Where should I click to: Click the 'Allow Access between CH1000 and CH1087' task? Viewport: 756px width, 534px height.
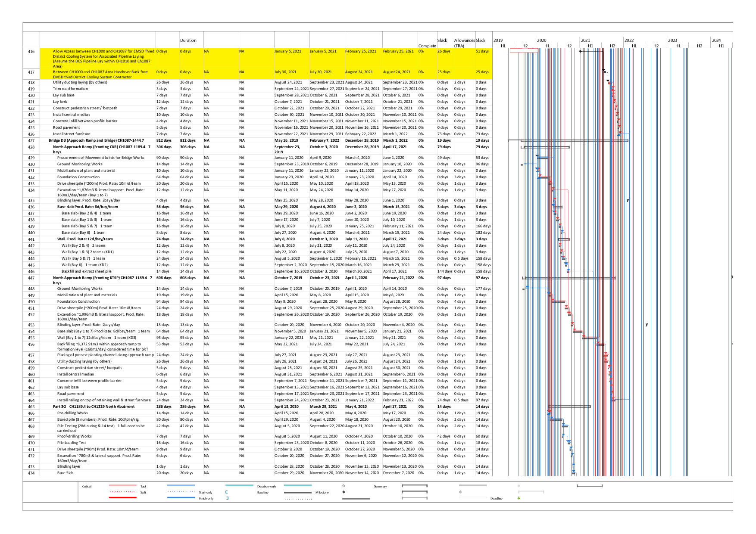click(103, 59)
